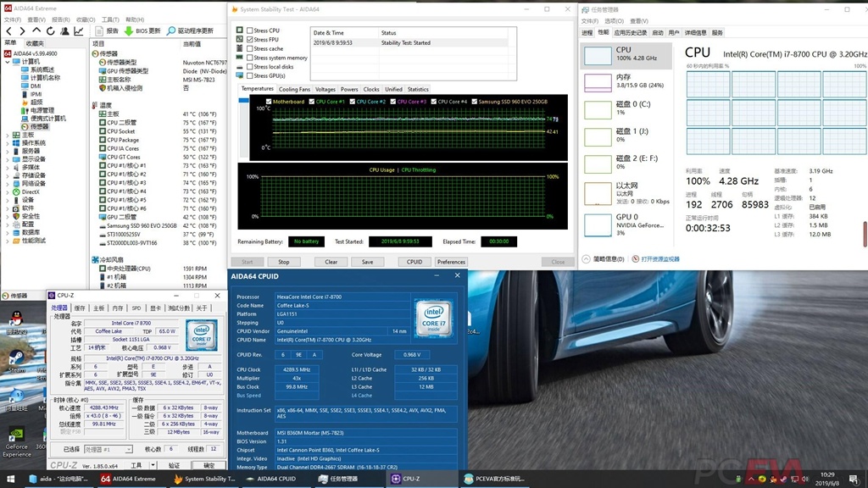The width and height of the screenshot is (868, 488).
Task: Expand 操作系统 node in AIDA64 tree
Action: click(x=8, y=143)
